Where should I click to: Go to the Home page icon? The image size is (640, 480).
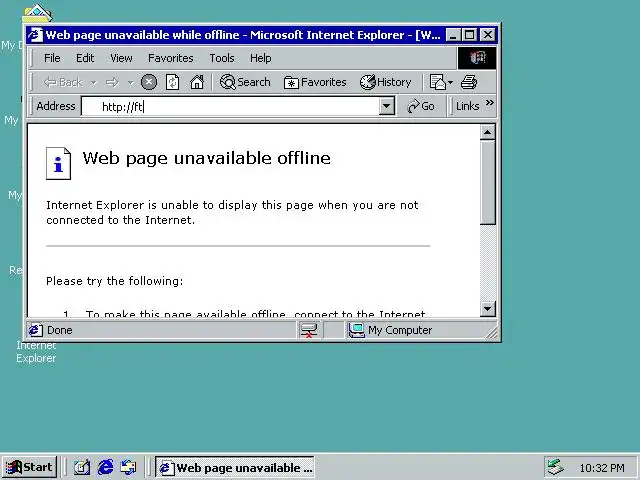pyautogui.click(x=197, y=82)
